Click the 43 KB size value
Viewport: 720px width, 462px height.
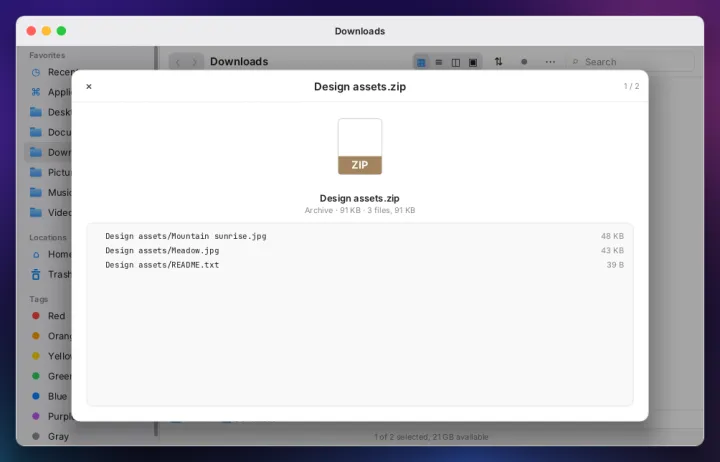click(x=612, y=250)
